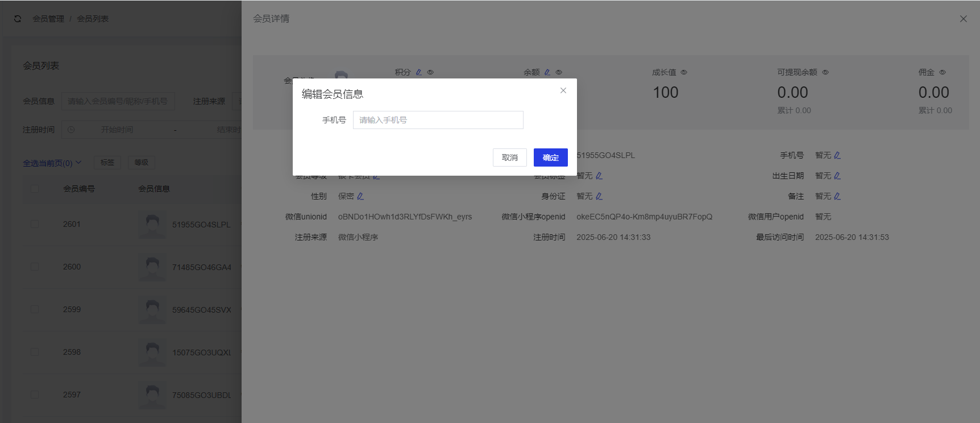Toggle the 佣金 eye icon
Image resolution: width=980 pixels, height=423 pixels.
point(942,72)
